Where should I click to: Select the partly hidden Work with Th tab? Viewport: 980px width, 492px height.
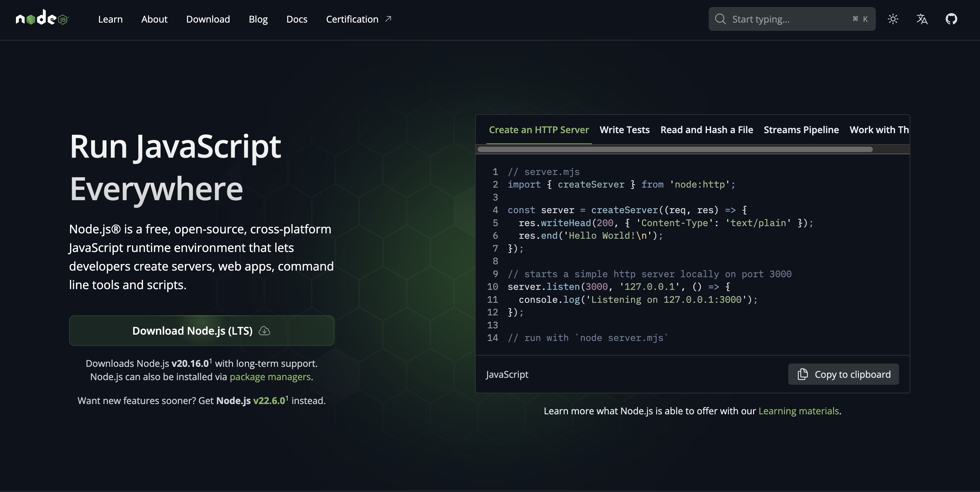pos(879,130)
